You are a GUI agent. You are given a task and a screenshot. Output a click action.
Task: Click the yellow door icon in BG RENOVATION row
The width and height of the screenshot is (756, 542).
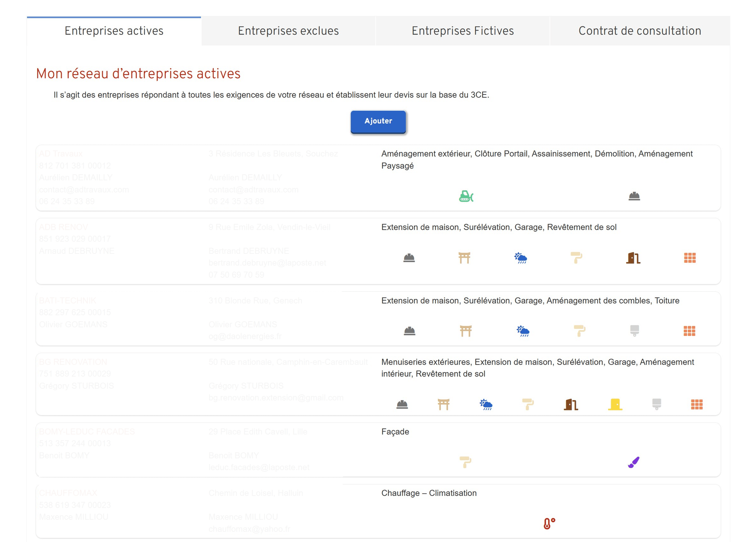(x=615, y=404)
